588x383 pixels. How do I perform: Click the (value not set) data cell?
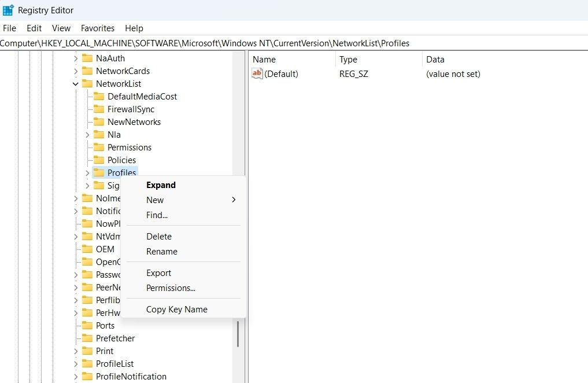click(x=453, y=74)
